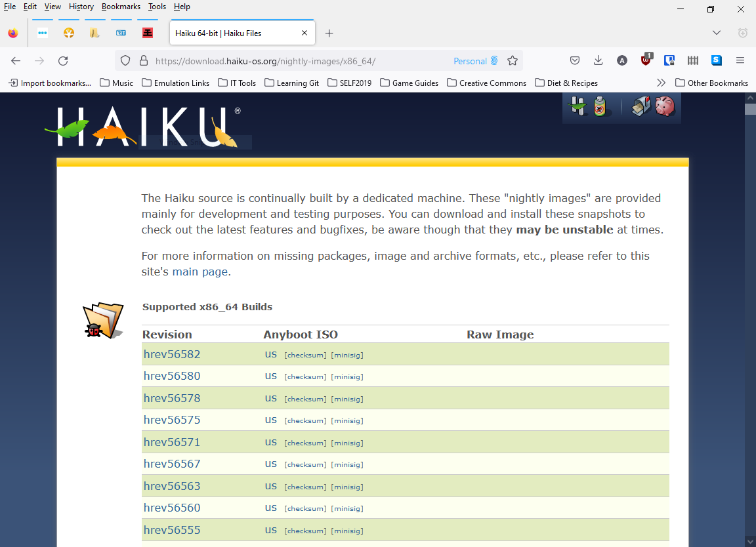Screen dimensions: 756x547
Task: Open the Learning Git bookmarks folder
Action: pyautogui.click(x=291, y=83)
